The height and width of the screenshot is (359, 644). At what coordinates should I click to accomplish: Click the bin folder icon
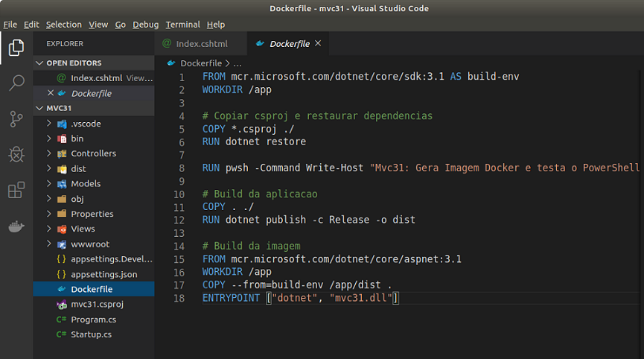click(62, 139)
